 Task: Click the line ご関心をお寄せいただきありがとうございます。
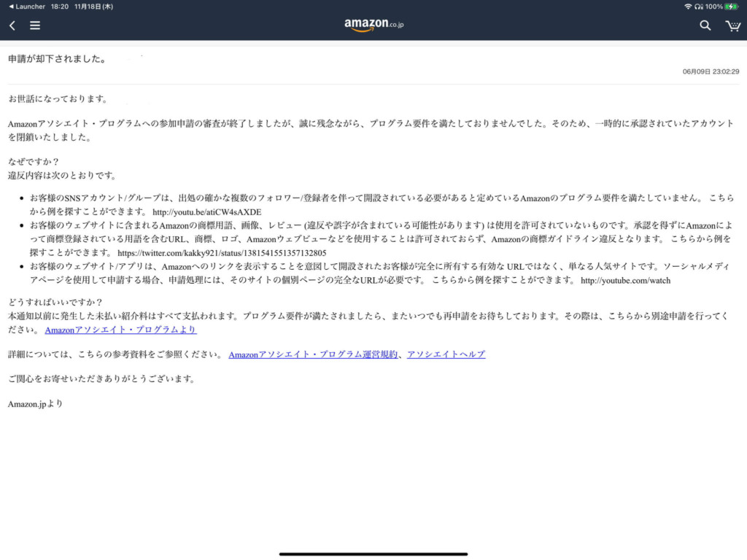[102, 379]
